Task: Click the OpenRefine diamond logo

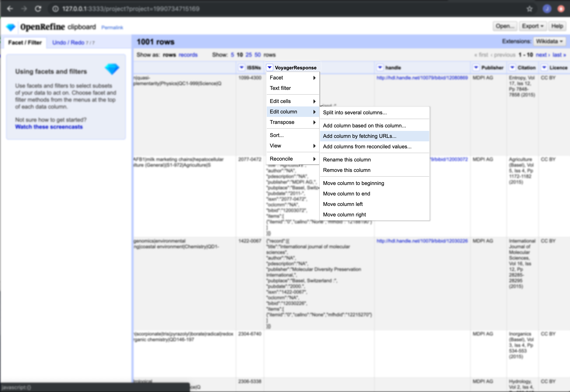Action: (11, 27)
